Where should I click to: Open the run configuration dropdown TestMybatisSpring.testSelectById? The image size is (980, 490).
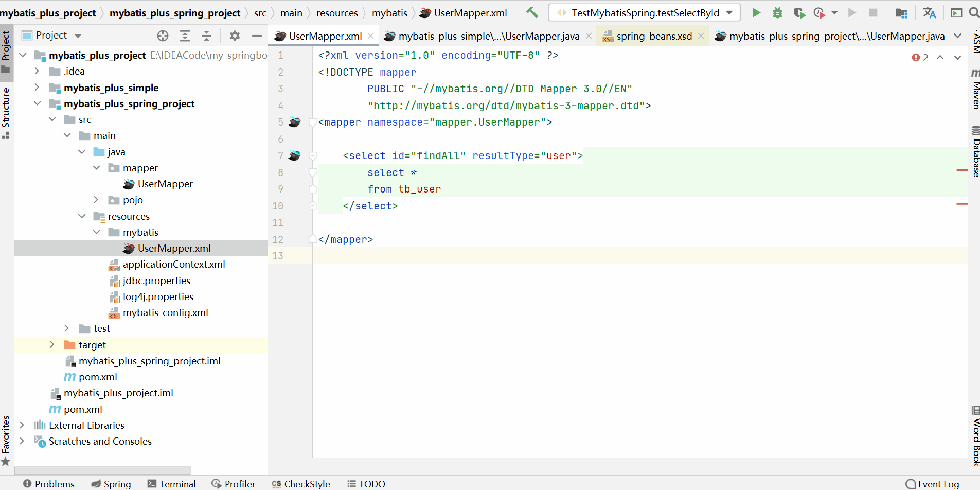[645, 13]
